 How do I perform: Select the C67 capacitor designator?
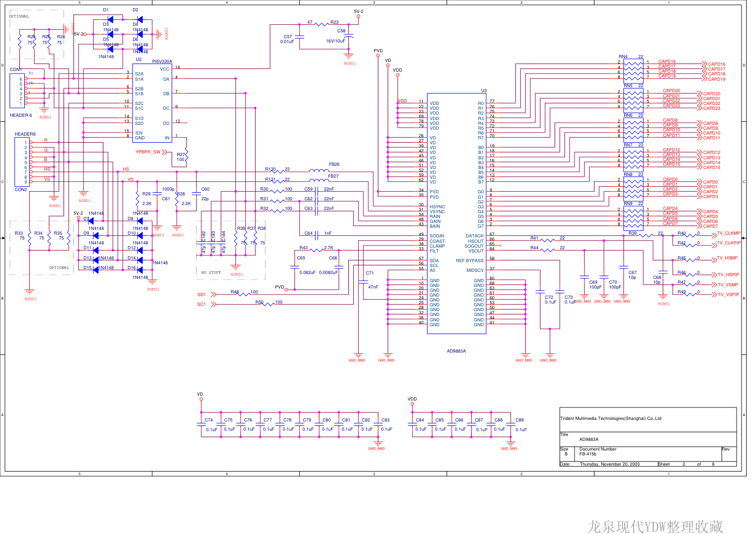pyautogui.click(x=632, y=272)
